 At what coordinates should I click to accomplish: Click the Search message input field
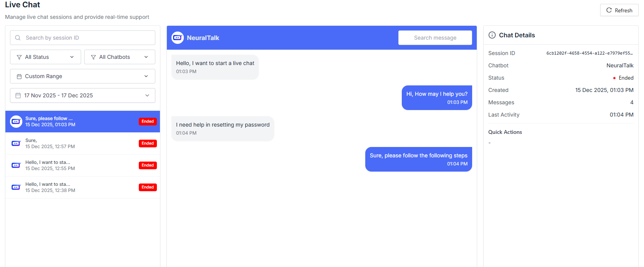435,38
